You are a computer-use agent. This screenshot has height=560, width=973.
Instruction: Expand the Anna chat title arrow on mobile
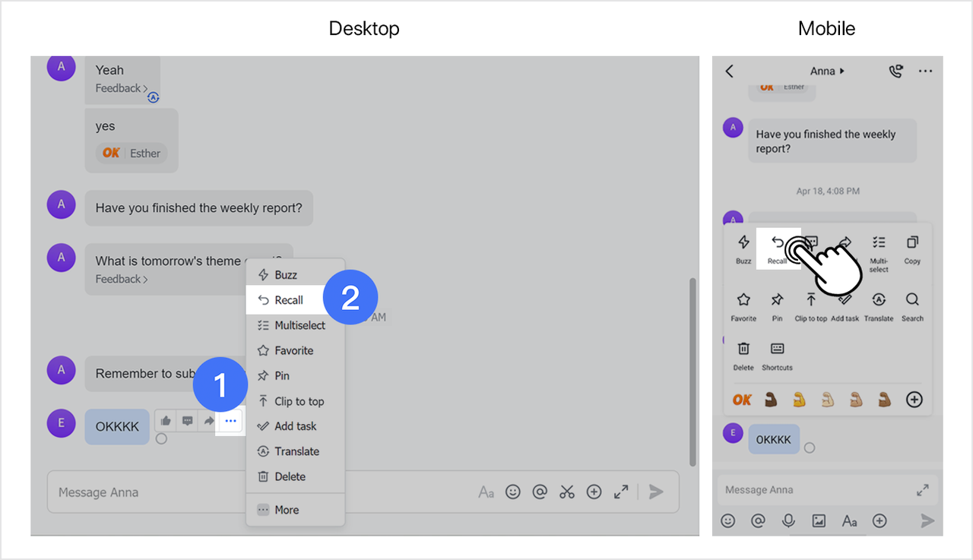[x=841, y=71]
